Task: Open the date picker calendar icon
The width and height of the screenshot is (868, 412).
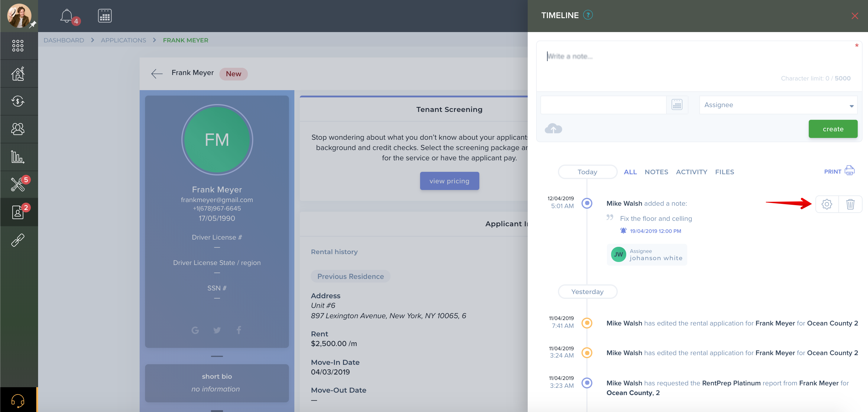Action: click(677, 105)
